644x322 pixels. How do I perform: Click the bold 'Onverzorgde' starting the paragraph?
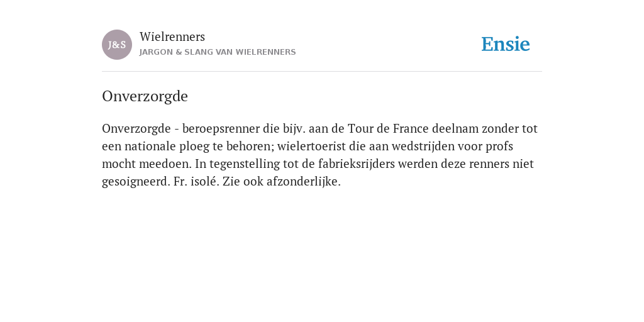[136, 129]
